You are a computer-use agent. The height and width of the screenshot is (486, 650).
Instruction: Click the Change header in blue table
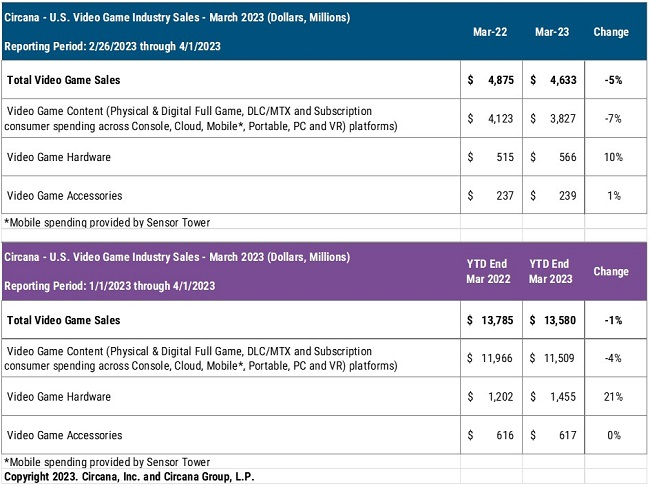pos(611,32)
